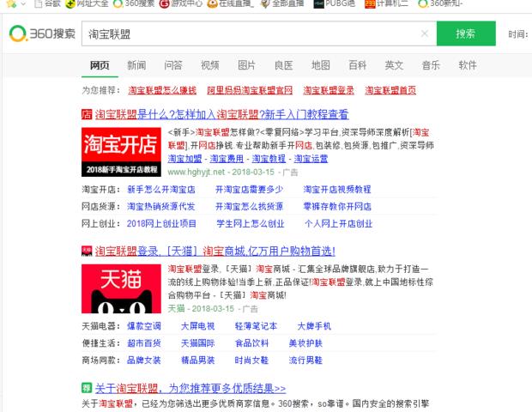The height and width of the screenshot is (412, 532).
Task: Open link 轻薄笔记本
Action: tap(257, 326)
